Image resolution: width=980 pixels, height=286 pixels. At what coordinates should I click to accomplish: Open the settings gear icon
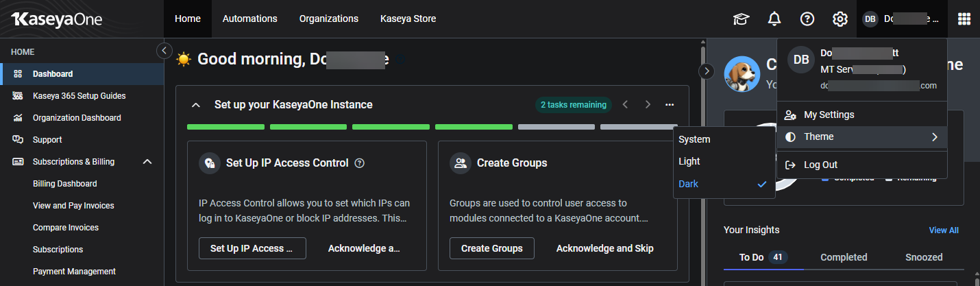coord(840,19)
